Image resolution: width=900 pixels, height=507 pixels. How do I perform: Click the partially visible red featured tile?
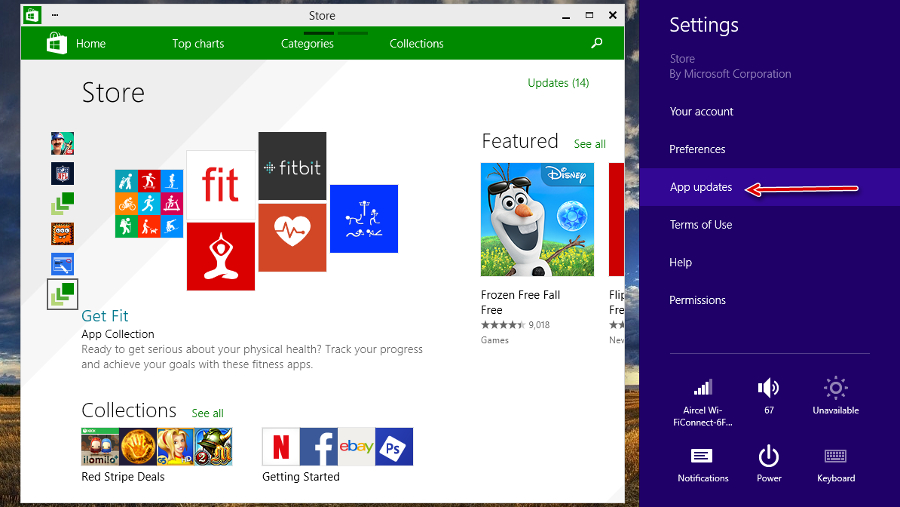616,219
